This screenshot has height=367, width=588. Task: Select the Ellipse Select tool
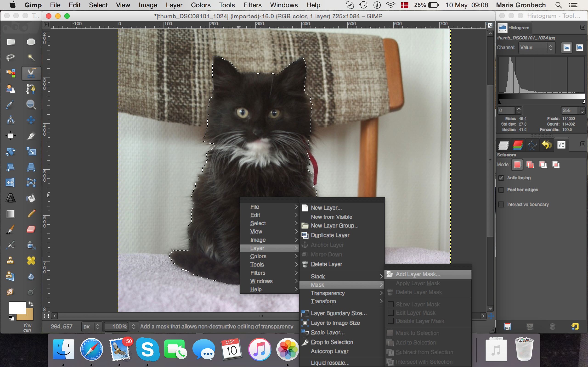tap(31, 42)
